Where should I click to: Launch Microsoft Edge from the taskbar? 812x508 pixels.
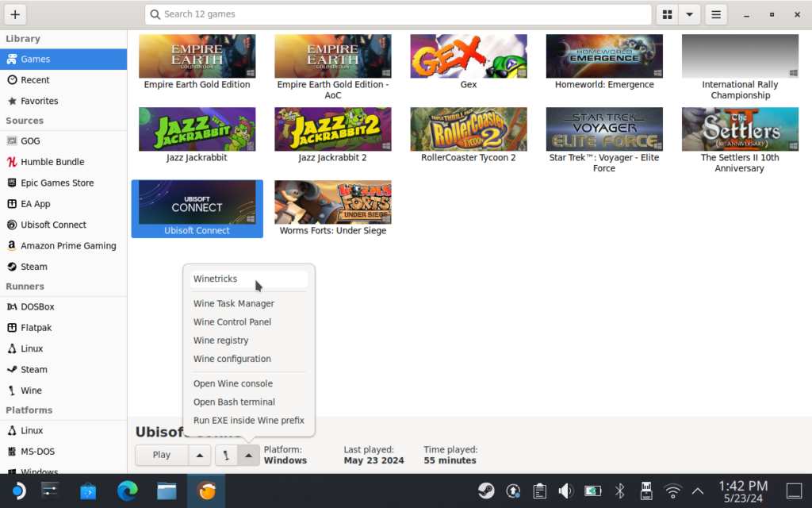point(128,491)
